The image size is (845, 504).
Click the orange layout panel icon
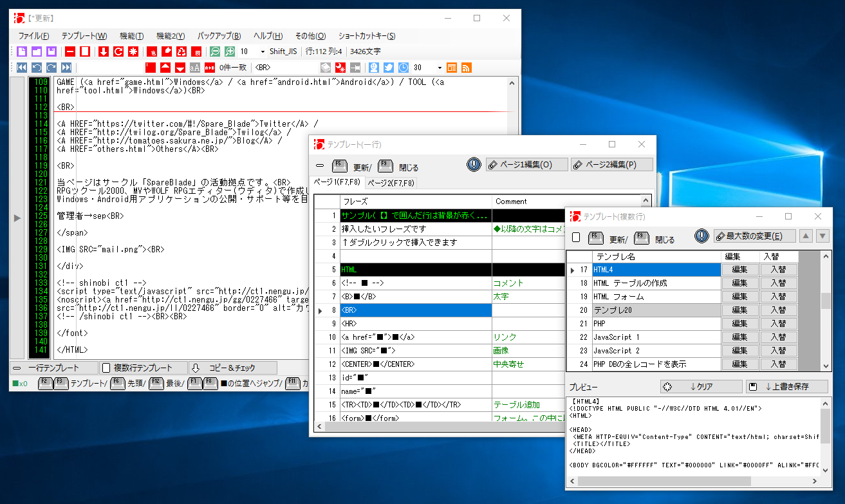coord(452,67)
